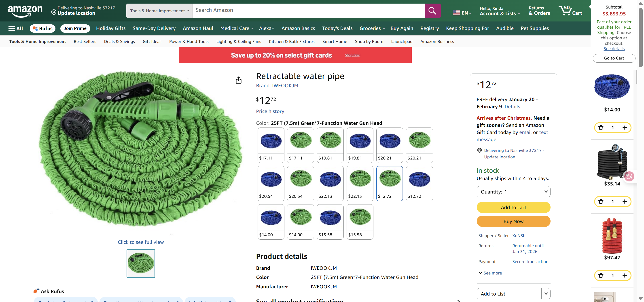Select the last $15.58 green hose variant
The height and width of the screenshot is (302, 644).
tap(360, 222)
